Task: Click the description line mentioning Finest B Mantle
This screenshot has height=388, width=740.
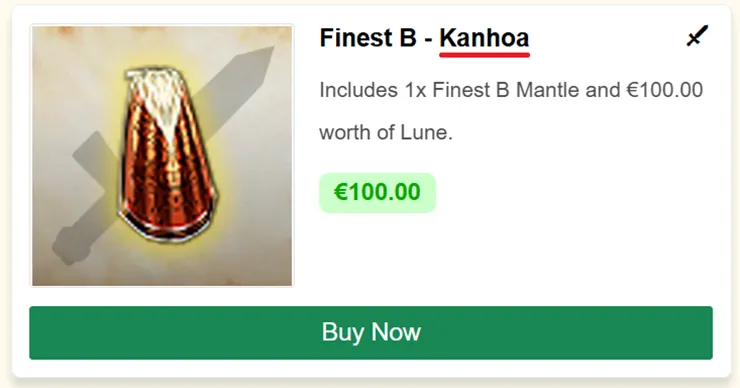Action: click(x=511, y=90)
